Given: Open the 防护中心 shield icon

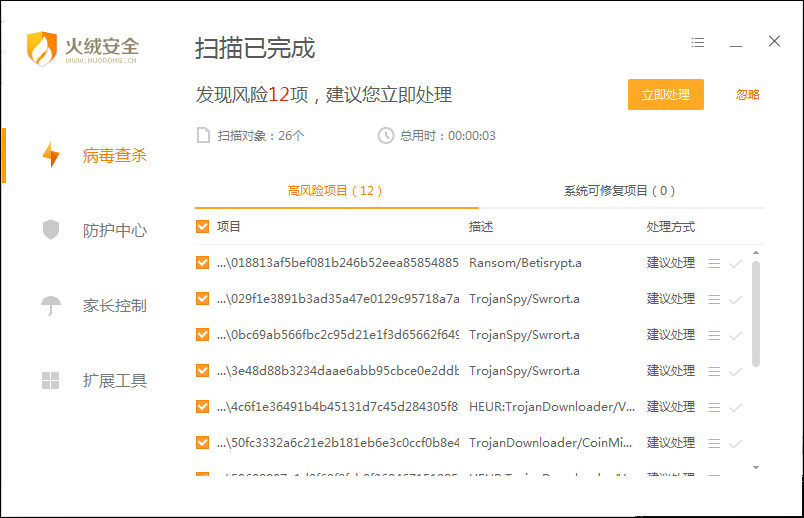Looking at the screenshot, I should coord(51,230).
